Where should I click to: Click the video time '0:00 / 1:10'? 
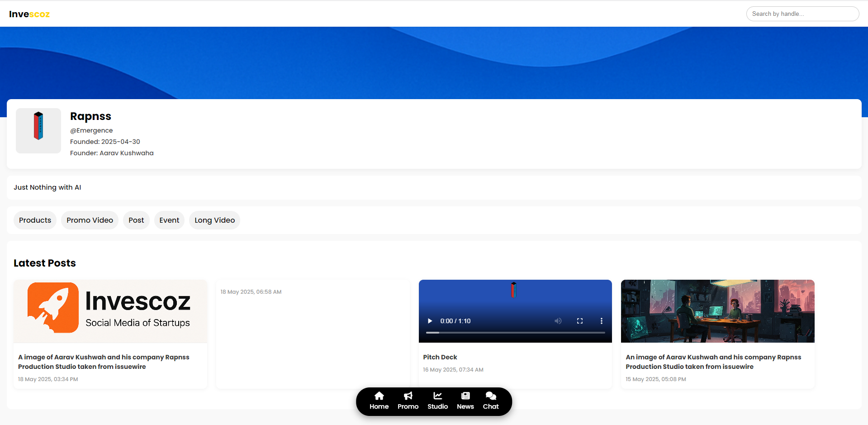(x=455, y=321)
